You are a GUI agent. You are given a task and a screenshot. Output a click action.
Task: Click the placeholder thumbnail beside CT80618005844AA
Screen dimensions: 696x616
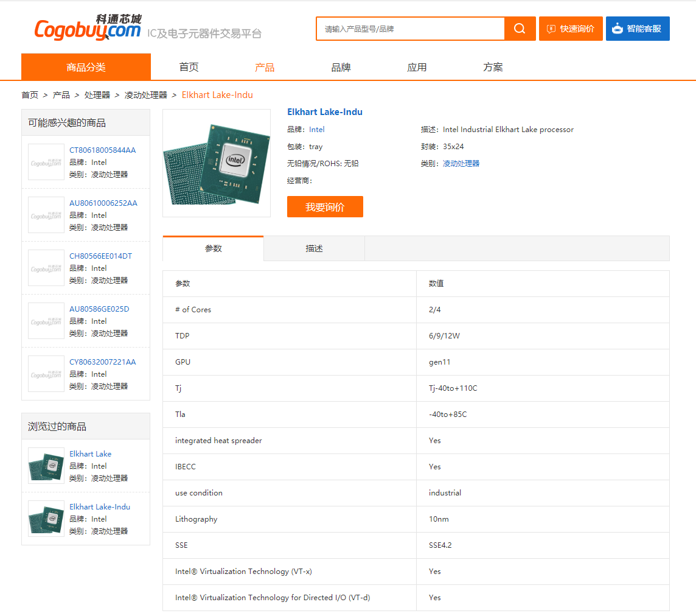pos(46,162)
